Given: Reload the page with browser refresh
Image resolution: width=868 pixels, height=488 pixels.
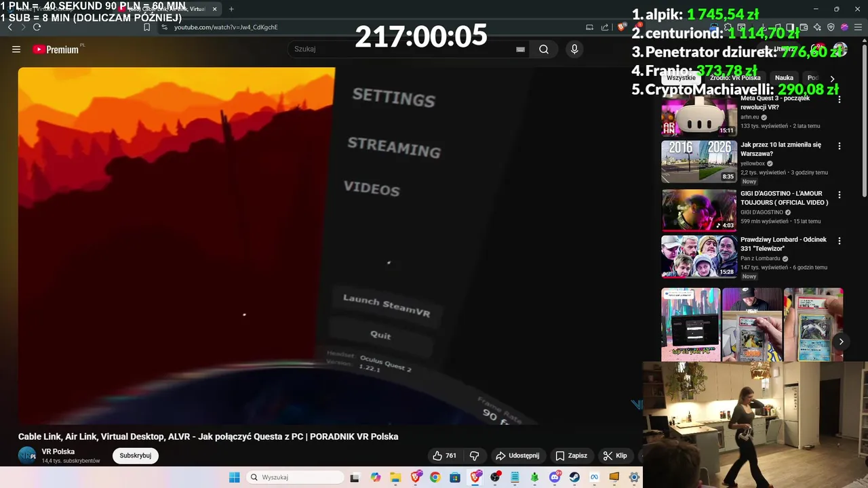Looking at the screenshot, I should [x=37, y=27].
